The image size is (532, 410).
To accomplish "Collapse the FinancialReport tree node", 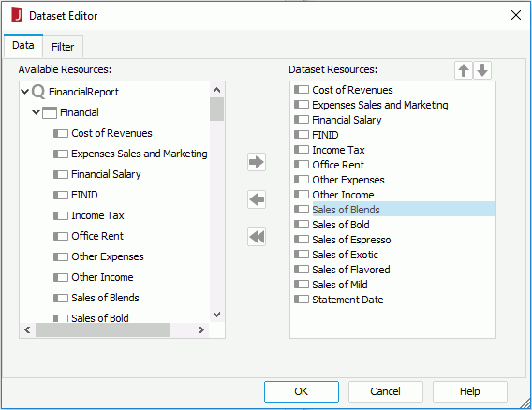I will point(24,91).
